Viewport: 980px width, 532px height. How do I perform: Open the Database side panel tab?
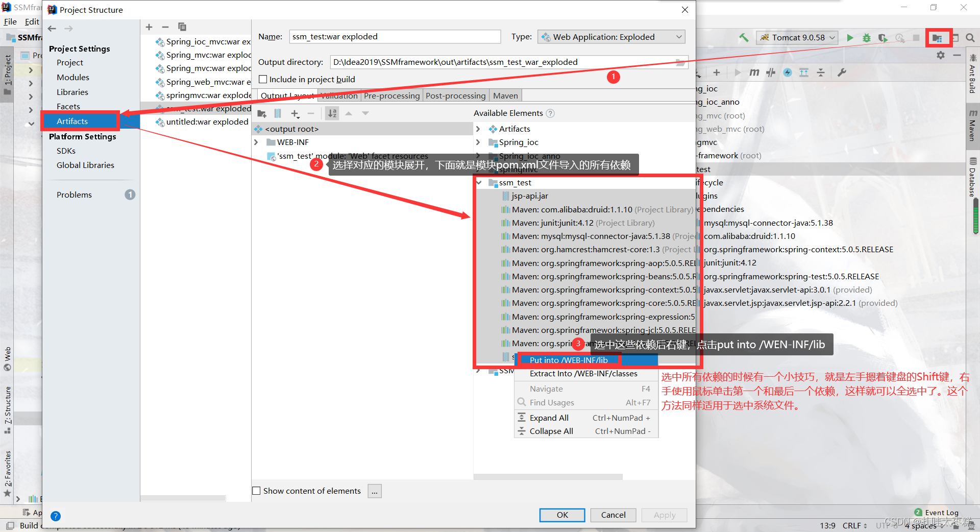point(973,177)
